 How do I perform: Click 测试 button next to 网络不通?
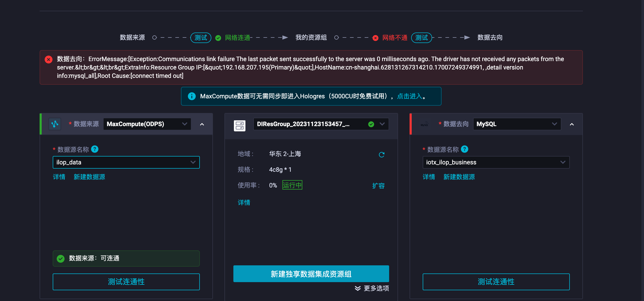pyautogui.click(x=421, y=38)
